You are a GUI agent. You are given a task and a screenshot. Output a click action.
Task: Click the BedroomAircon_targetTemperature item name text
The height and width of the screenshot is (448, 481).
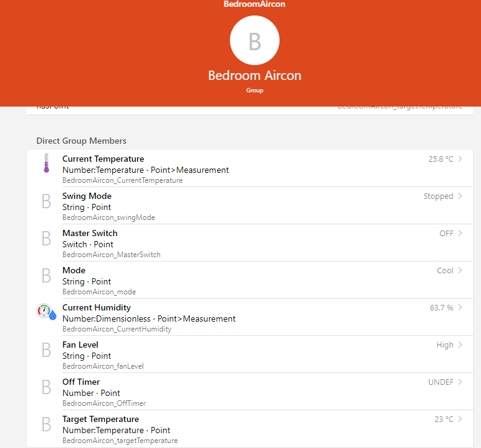point(120,441)
